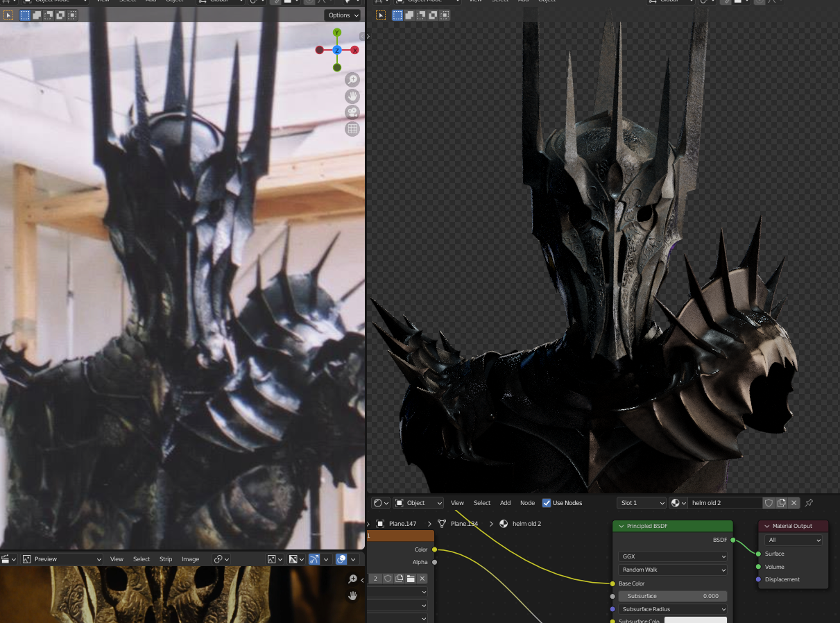Unlink the helm old 2 material
Viewport: 840px width, 623px height.
[x=794, y=503]
